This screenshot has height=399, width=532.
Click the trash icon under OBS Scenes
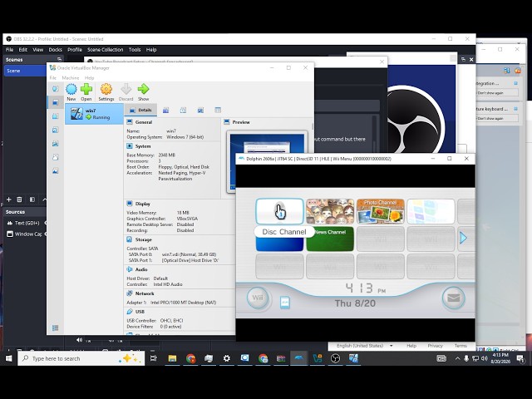coord(20,199)
